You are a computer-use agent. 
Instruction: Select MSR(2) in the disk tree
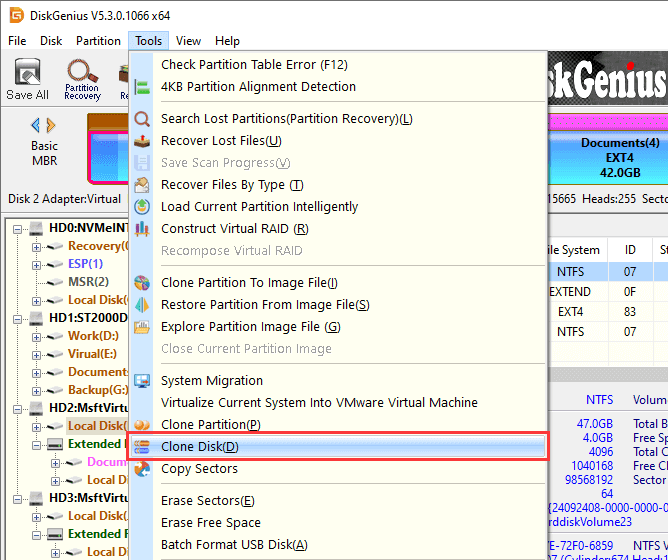pyautogui.click(x=89, y=282)
